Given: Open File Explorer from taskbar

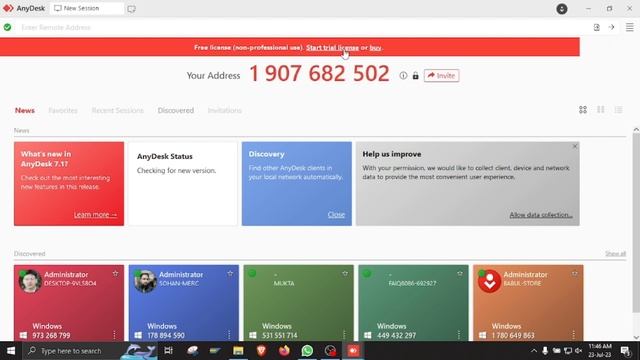Looking at the screenshot, I should point(238,351).
